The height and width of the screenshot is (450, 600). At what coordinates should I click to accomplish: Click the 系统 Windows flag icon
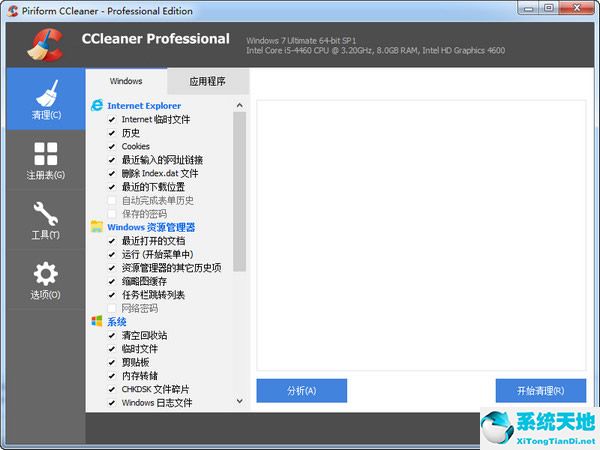click(97, 321)
